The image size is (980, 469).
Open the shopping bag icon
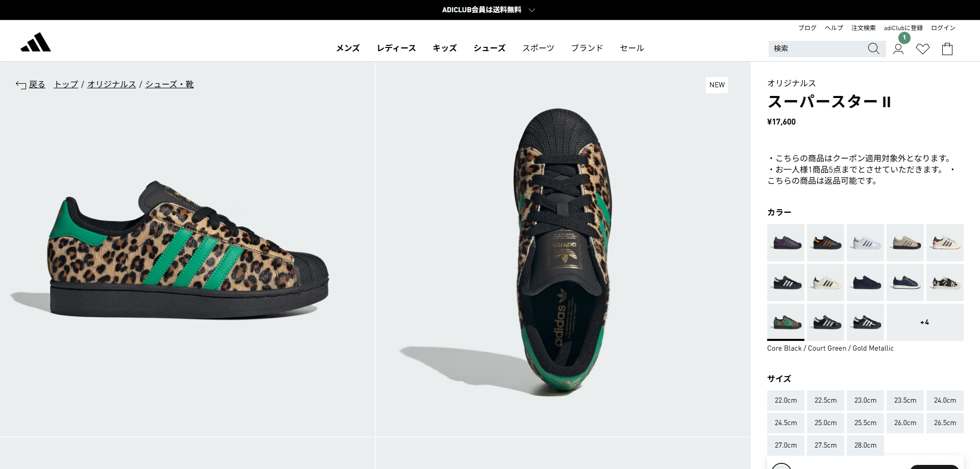(947, 49)
